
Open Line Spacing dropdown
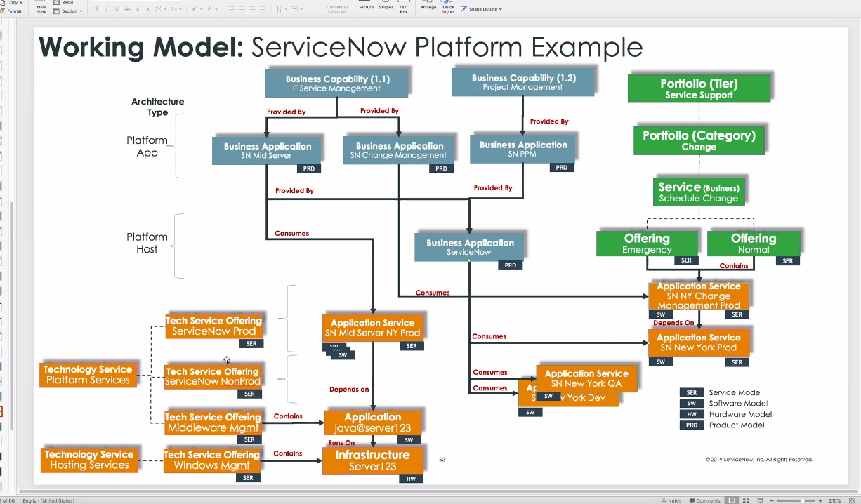pyautogui.click(x=281, y=9)
